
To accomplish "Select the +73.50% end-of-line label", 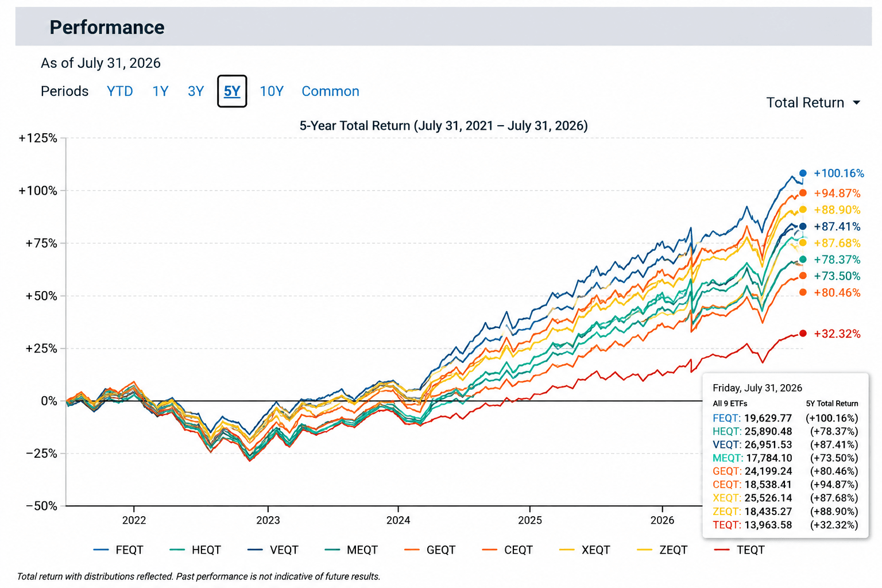I will pyautogui.click(x=837, y=276).
